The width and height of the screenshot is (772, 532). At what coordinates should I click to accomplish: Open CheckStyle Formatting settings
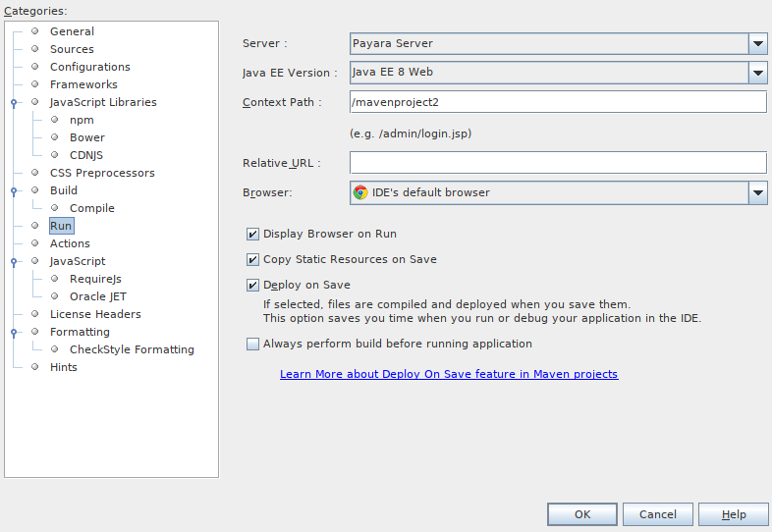(x=132, y=349)
